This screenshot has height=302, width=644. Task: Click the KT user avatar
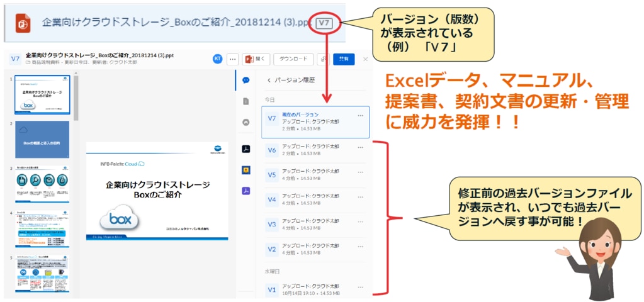point(218,59)
